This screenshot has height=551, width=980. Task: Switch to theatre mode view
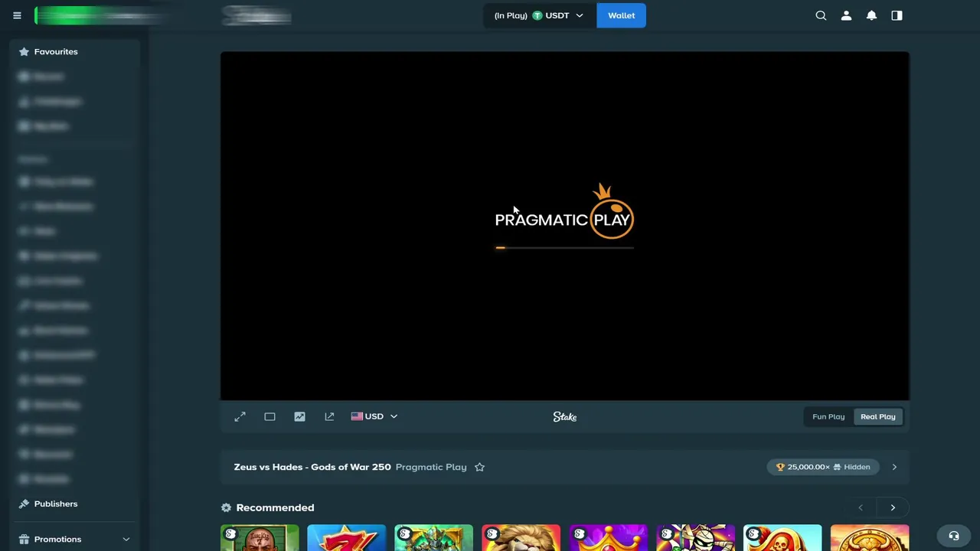tap(269, 416)
